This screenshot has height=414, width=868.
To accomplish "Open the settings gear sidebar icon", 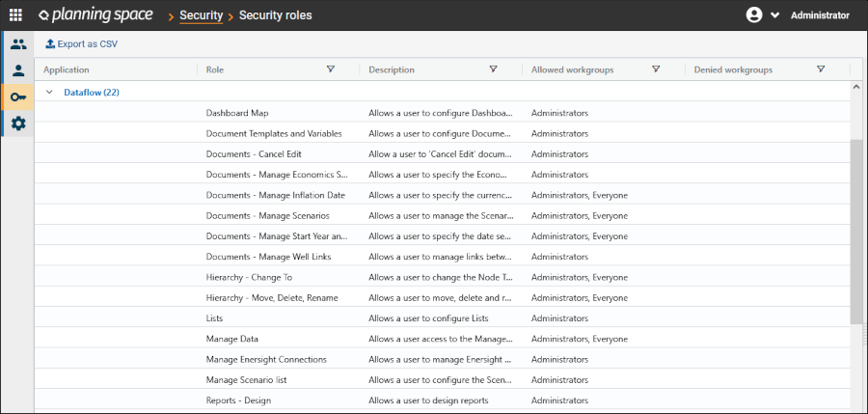I will point(18,124).
